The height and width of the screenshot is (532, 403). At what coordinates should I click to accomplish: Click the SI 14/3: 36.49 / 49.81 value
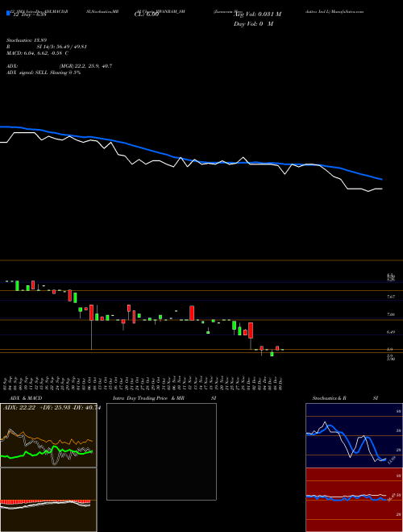click(61, 47)
